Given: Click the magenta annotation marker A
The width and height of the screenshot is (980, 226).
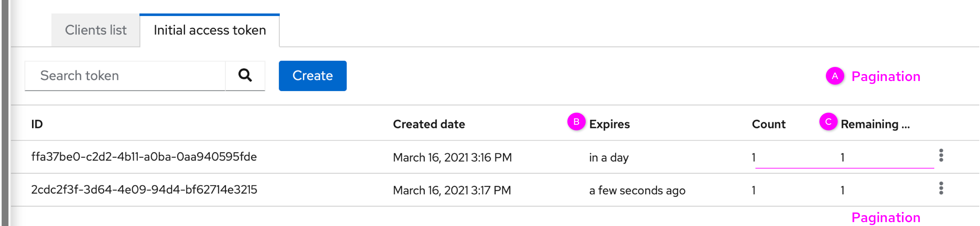Looking at the screenshot, I should 835,76.
